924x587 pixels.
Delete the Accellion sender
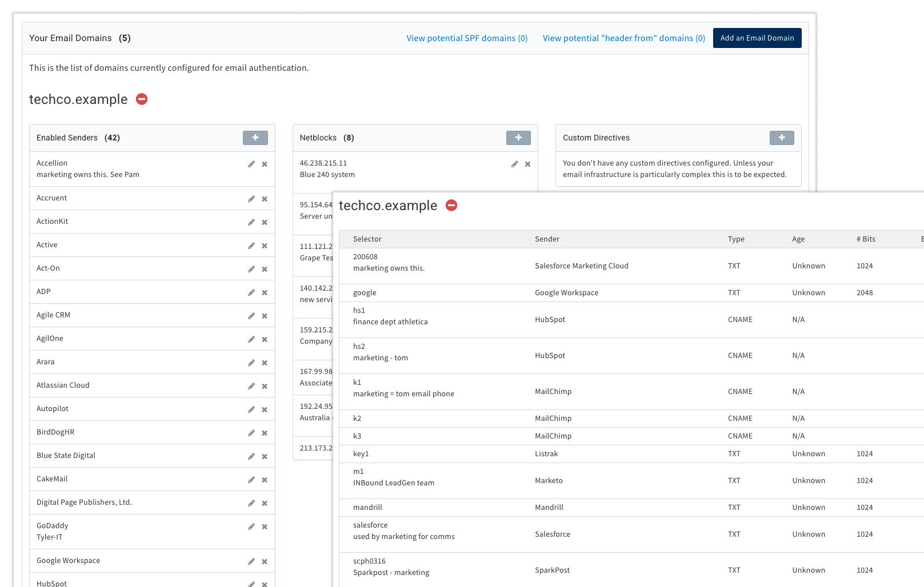click(x=265, y=164)
